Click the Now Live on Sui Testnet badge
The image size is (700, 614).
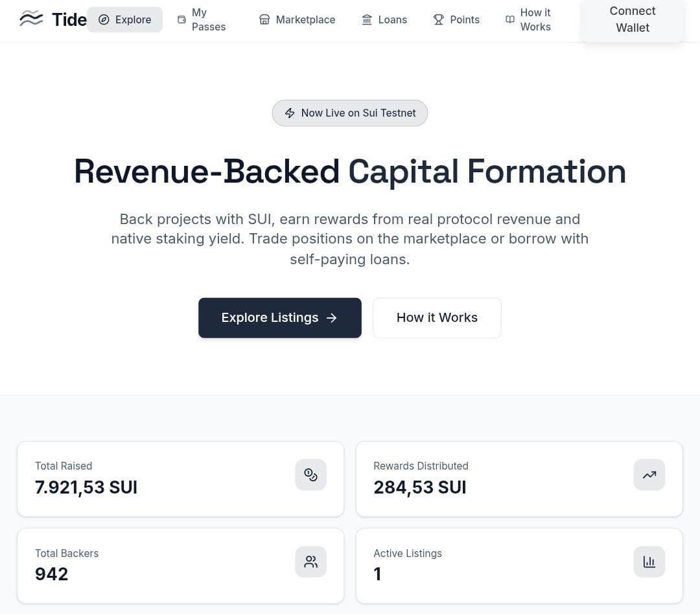tap(350, 113)
